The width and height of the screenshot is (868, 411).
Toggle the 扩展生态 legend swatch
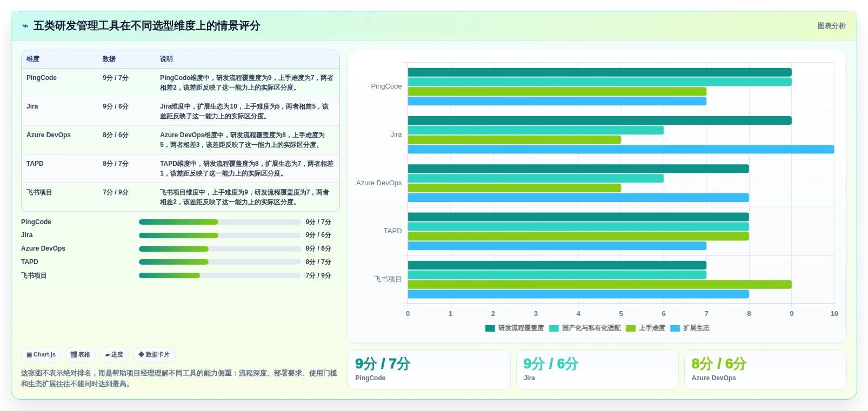point(675,328)
